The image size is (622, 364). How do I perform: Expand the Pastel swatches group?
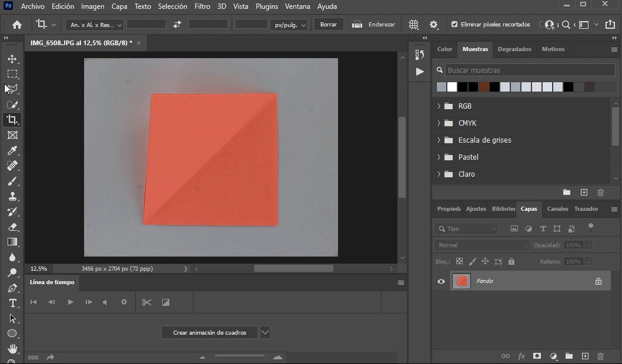point(438,157)
